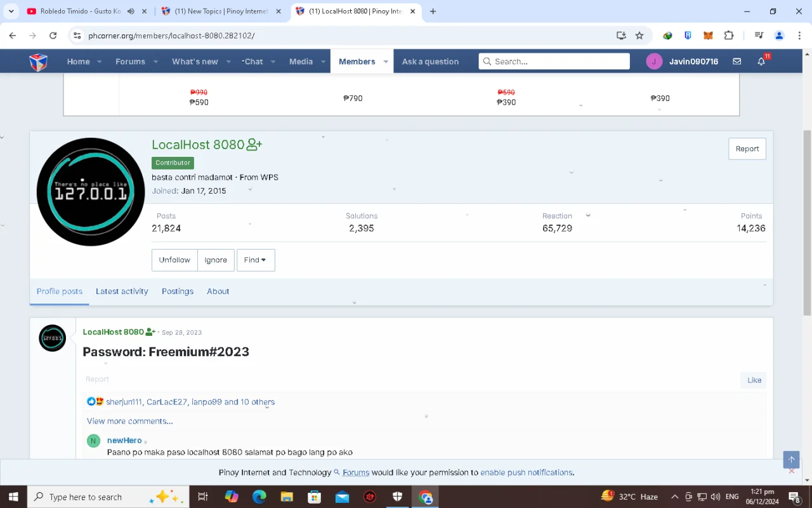This screenshot has height=508, width=812.
Task: Mute the YouTube tab audio
Action: 131,11
